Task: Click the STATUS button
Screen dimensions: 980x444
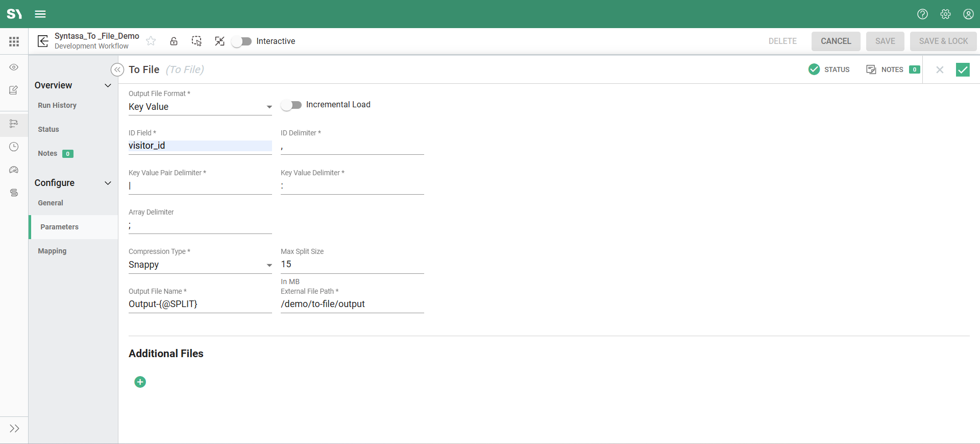Action: click(x=829, y=69)
